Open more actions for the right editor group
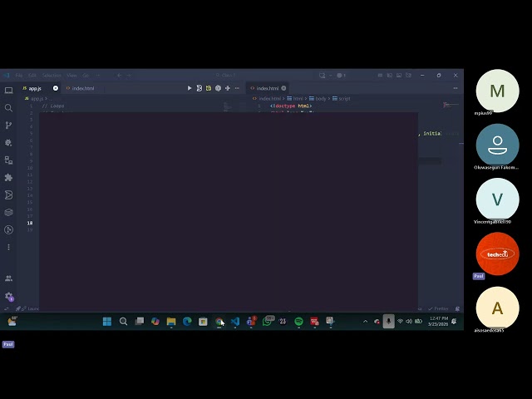Screen dimensions: 532x399 click(x=456, y=88)
